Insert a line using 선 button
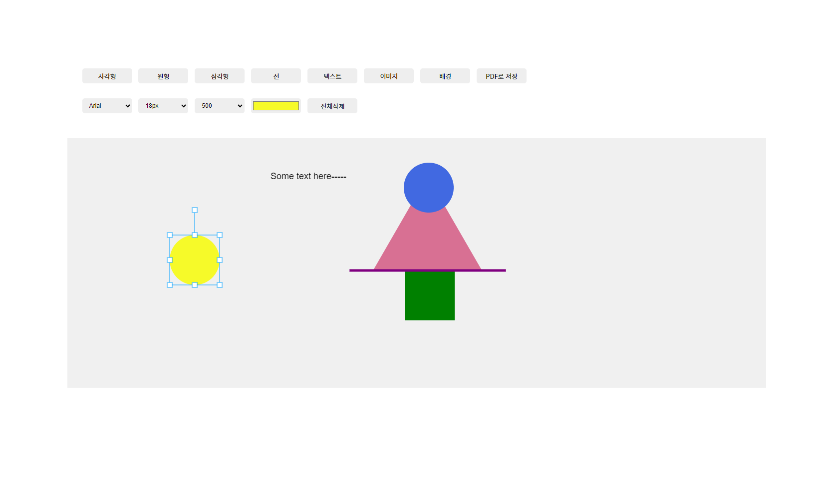833x504 pixels. (276, 76)
